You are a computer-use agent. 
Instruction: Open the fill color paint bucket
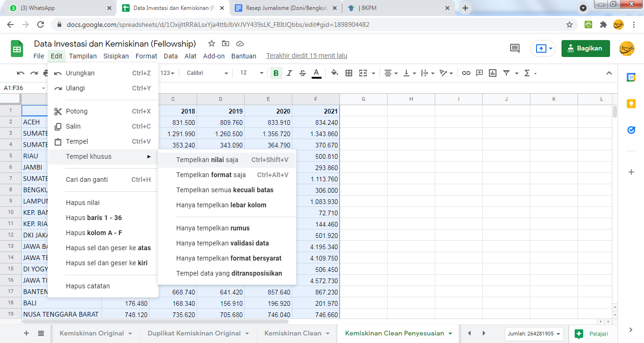pyautogui.click(x=335, y=73)
